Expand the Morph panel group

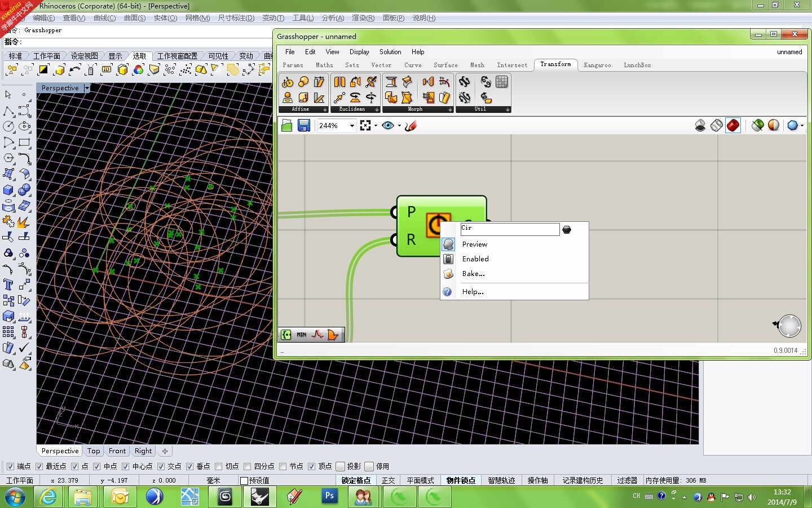(450, 110)
